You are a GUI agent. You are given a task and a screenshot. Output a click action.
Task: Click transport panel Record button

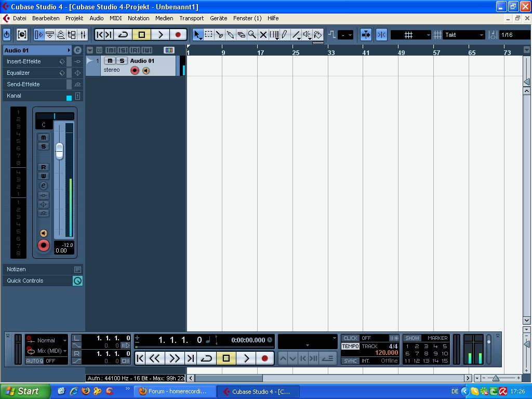coord(265,358)
